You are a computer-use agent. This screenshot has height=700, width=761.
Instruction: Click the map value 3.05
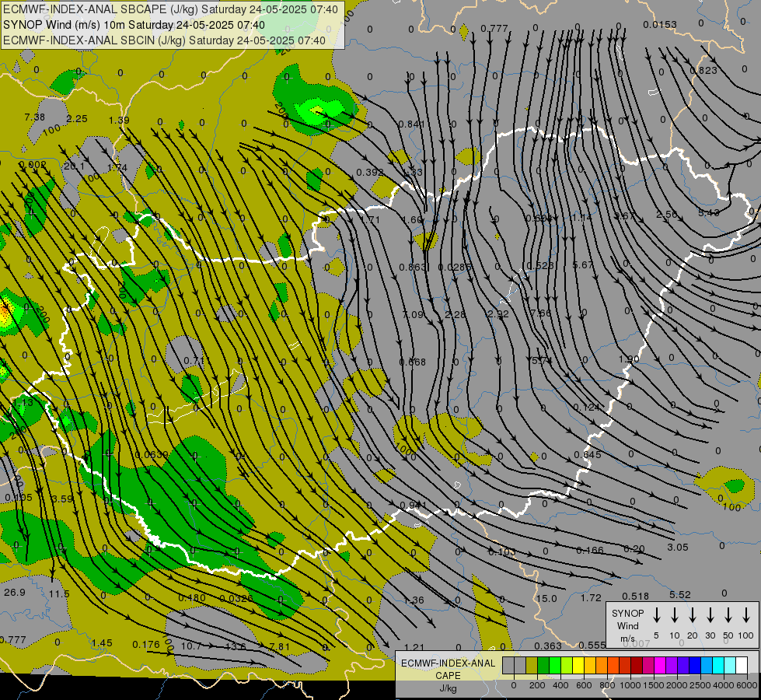tap(678, 548)
